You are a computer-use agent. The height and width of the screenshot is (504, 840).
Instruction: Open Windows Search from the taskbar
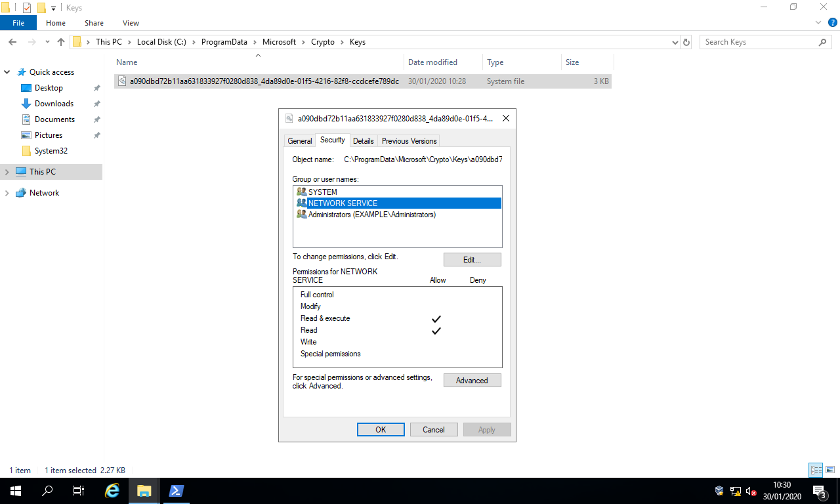46,490
